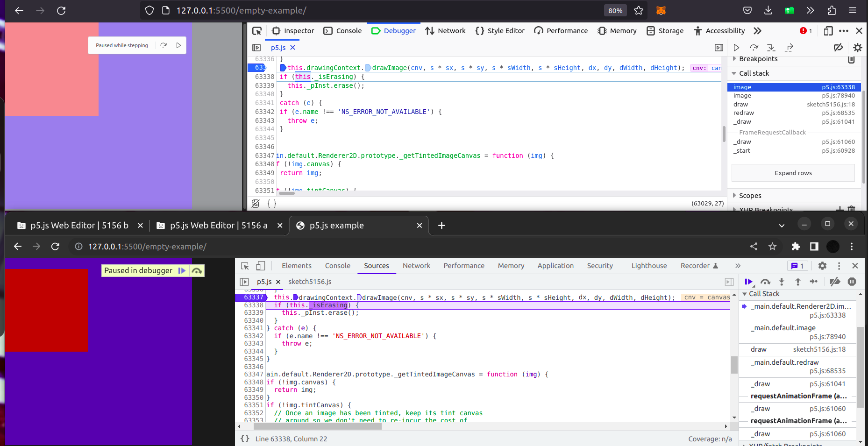The width and height of the screenshot is (868, 446).
Task: Click Firefox error count badge
Action: click(806, 31)
